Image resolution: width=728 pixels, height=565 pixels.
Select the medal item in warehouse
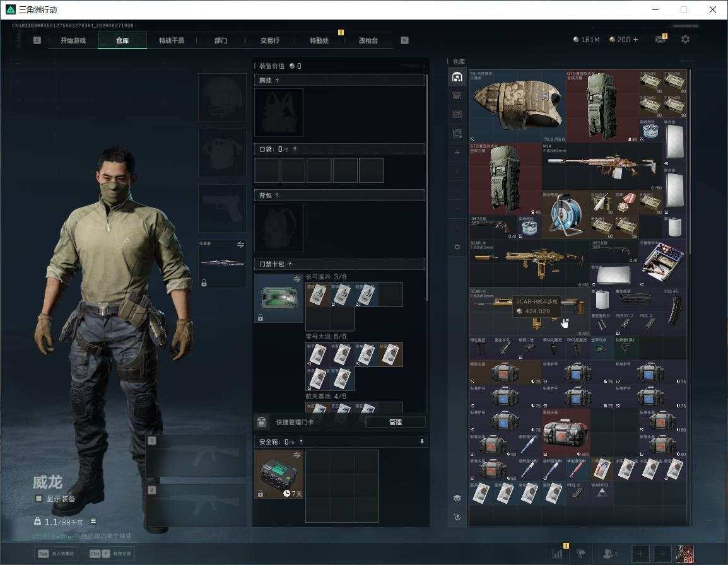(626, 202)
